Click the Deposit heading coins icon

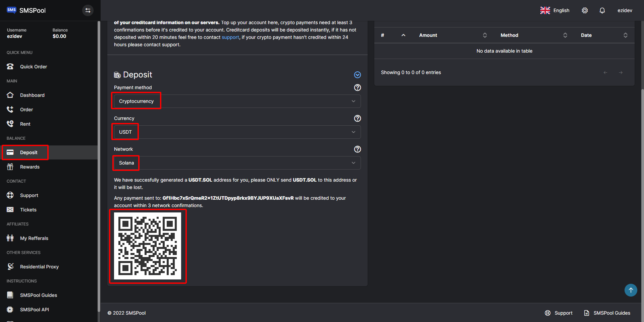pyautogui.click(x=117, y=75)
